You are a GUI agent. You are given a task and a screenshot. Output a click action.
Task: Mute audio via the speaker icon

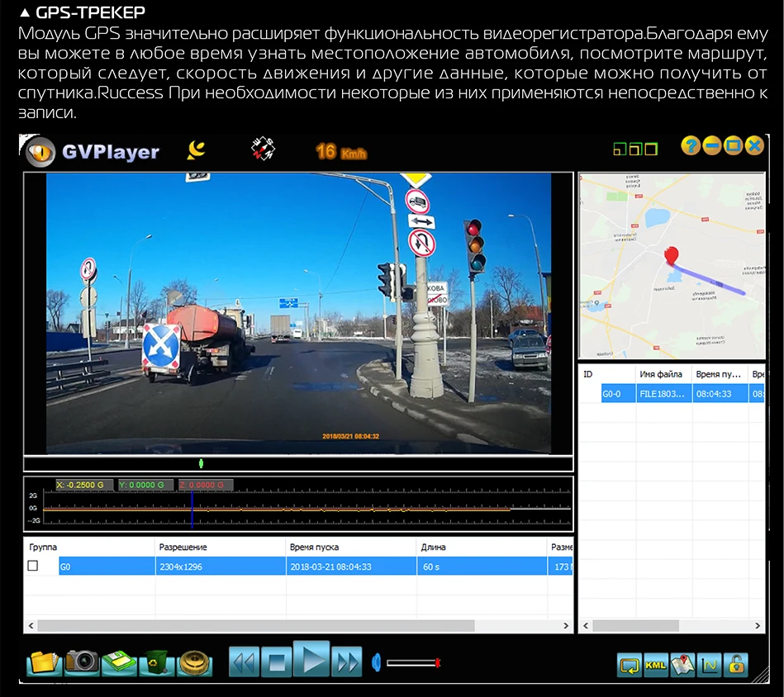377,662
